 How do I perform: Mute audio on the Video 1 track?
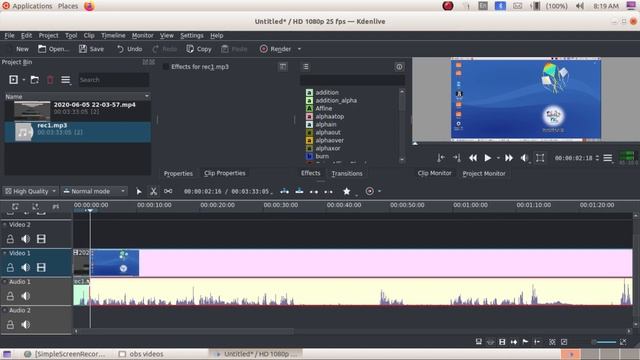[x=25, y=267]
